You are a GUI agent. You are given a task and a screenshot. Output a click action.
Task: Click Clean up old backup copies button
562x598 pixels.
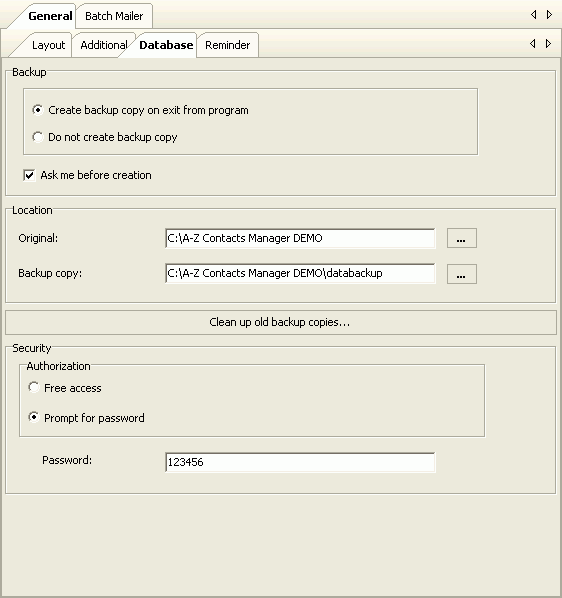coord(281,322)
